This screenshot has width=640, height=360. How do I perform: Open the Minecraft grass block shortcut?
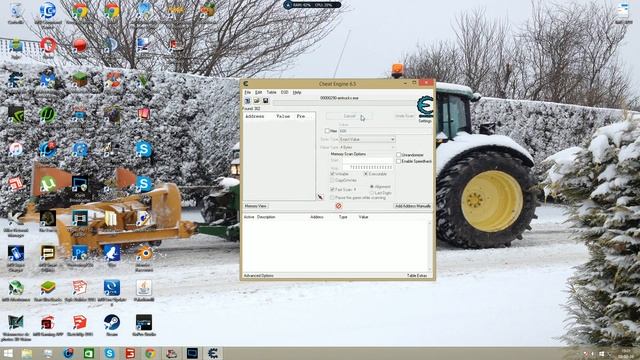pyautogui.click(x=80, y=79)
